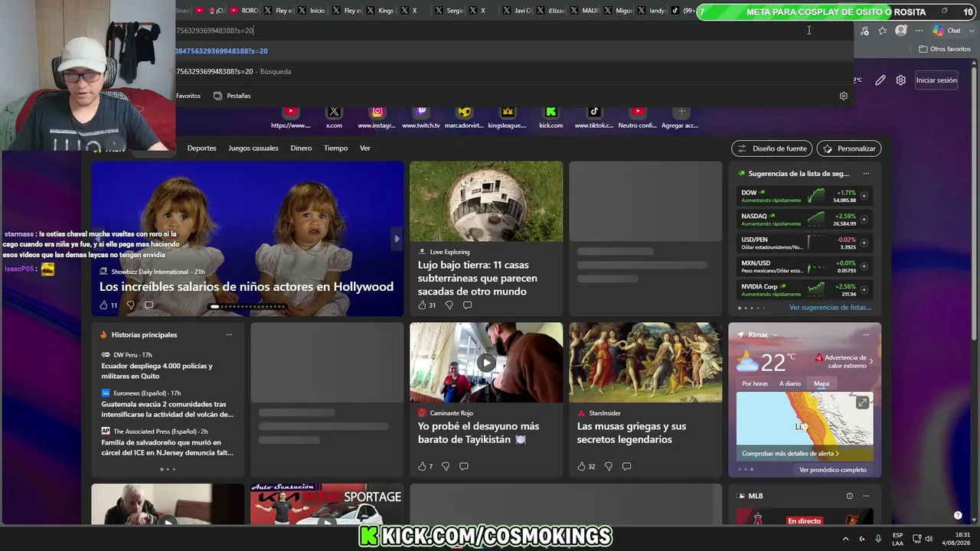The image size is (980, 551).
Task: Open the kick.com quick link shortcut
Action: (x=550, y=117)
